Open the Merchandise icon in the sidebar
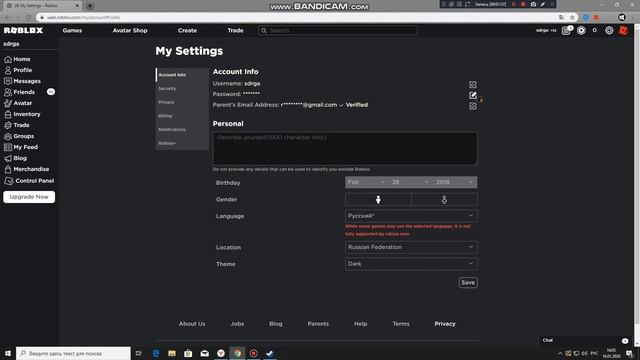 click(x=8, y=169)
